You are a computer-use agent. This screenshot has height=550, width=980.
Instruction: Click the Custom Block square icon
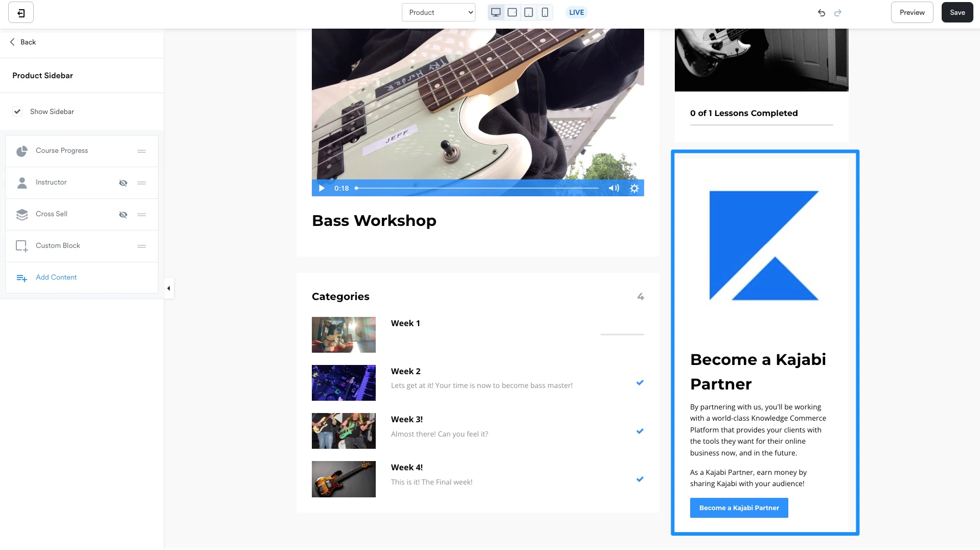coord(21,246)
